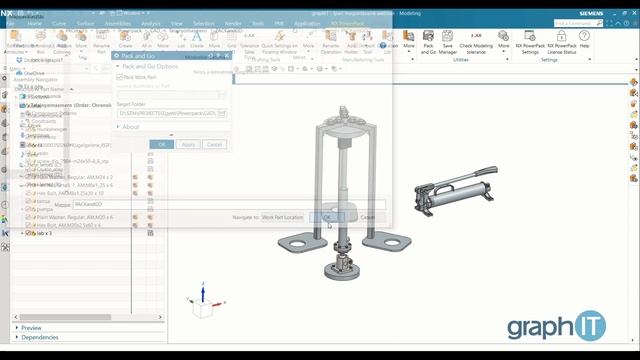Toggle Hex Bolt AM,M20x2.5x60 x 4 checkbox
Screen dimensions: 640x360
click(x=28, y=225)
